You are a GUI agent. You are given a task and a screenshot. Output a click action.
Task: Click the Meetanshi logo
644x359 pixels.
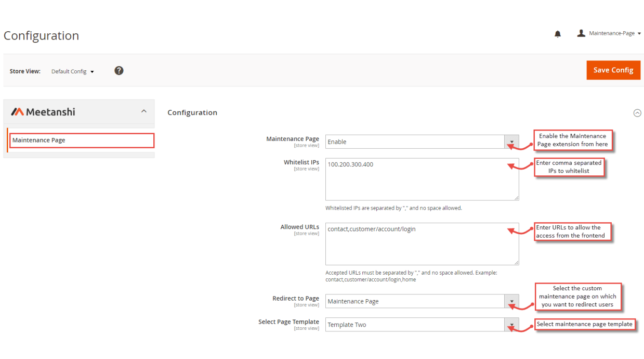[43, 112]
